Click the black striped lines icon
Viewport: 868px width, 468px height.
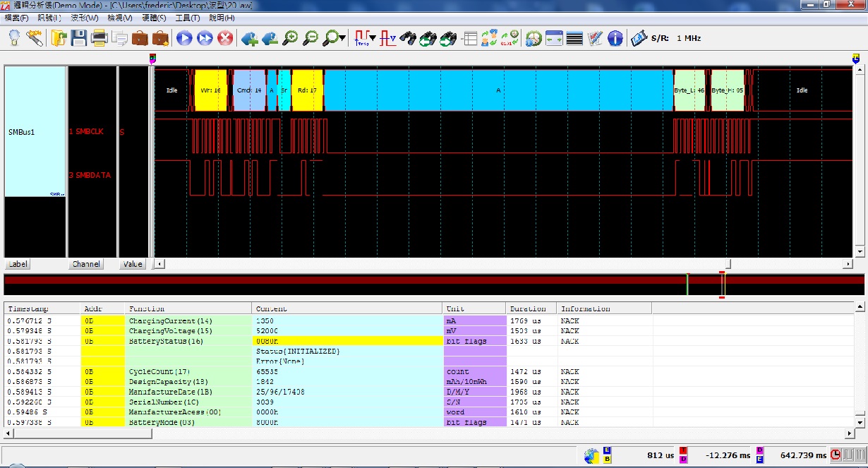[574, 38]
